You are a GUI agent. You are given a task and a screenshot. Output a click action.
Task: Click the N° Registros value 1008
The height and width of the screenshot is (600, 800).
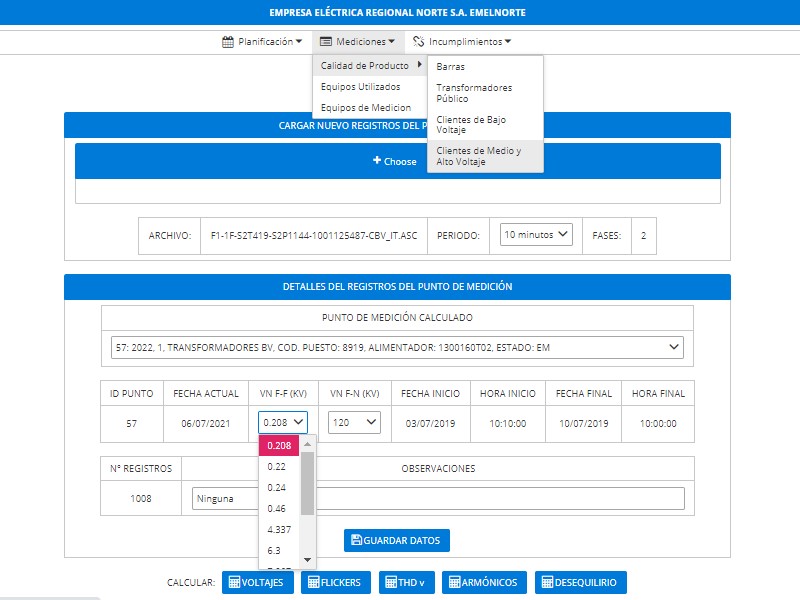(141, 498)
